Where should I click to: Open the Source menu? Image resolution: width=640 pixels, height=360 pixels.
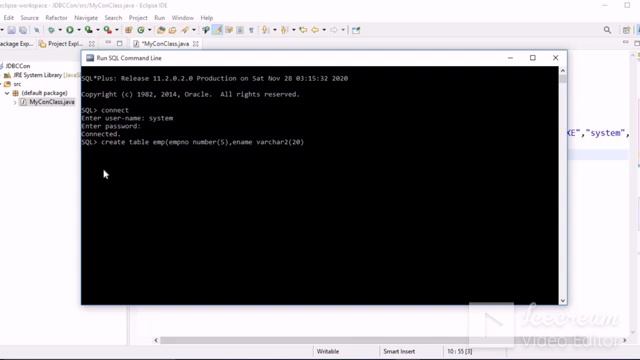29,18
